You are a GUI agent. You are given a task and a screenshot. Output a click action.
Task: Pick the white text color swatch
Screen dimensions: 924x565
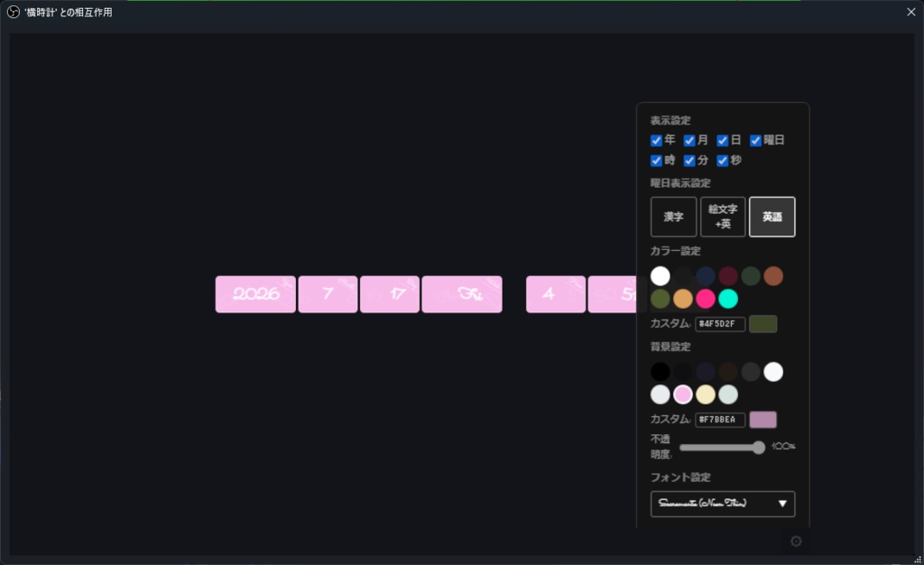coord(660,275)
